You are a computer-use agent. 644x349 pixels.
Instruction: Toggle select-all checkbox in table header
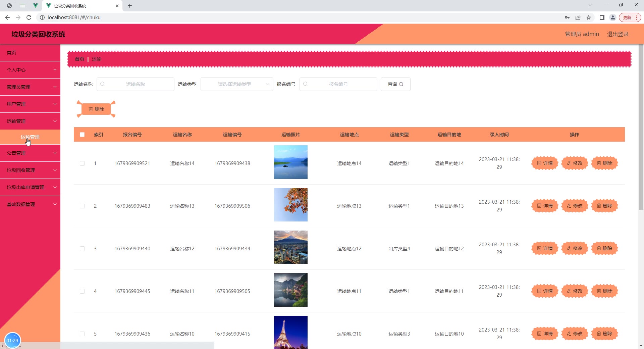(x=82, y=135)
